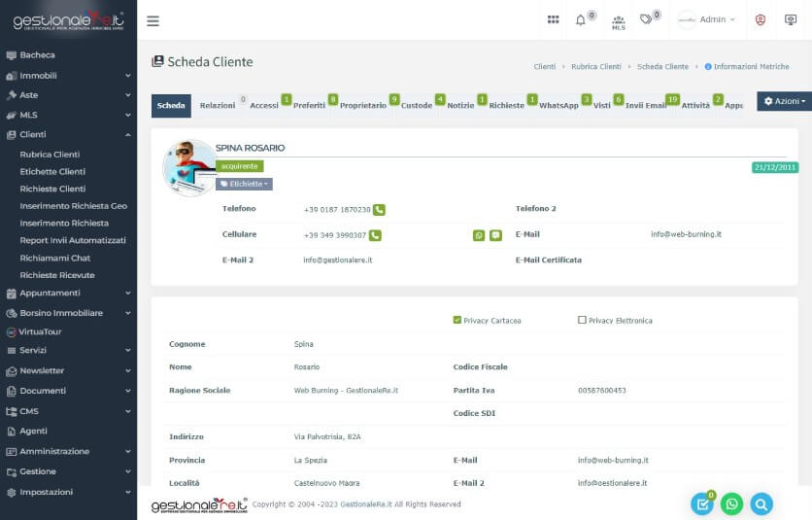Open the notifications bell
The width and height of the screenshot is (812, 520).
click(x=581, y=19)
